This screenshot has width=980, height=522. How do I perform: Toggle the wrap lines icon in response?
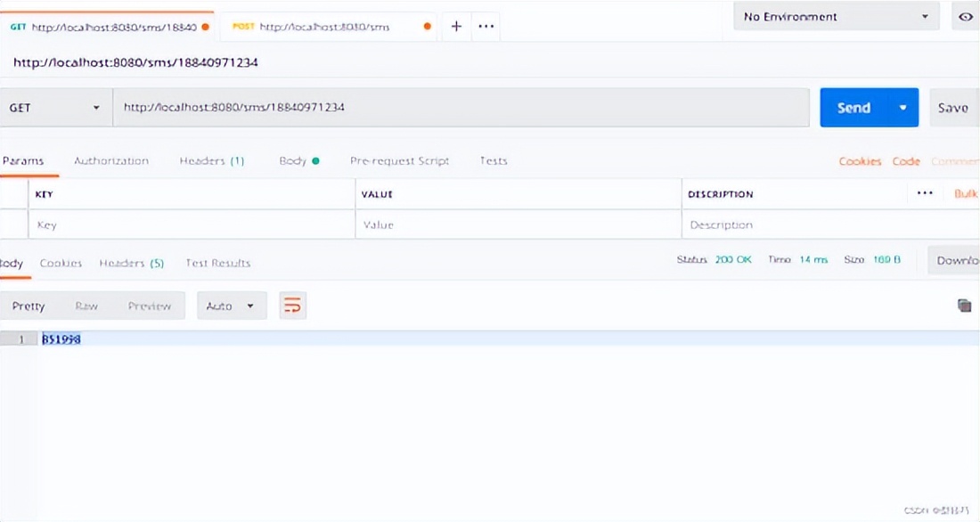point(292,306)
